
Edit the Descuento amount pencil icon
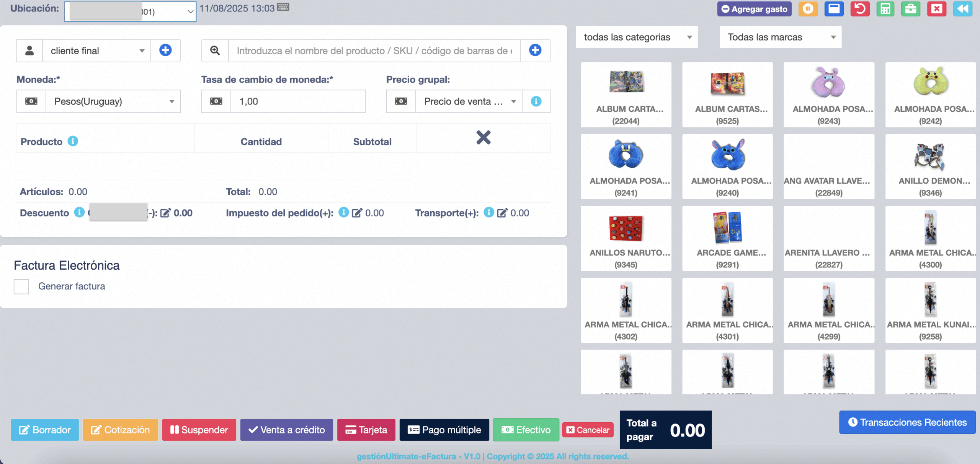click(x=165, y=213)
